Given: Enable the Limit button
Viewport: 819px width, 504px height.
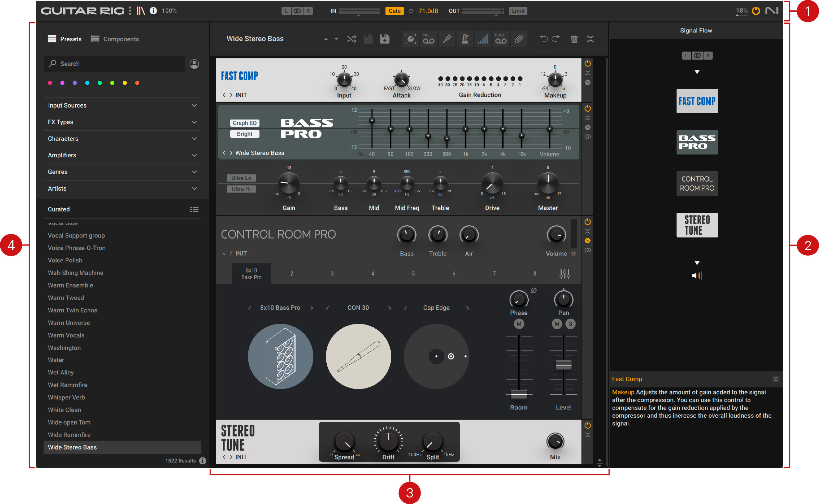Looking at the screenshot, I should click(518, 11).
